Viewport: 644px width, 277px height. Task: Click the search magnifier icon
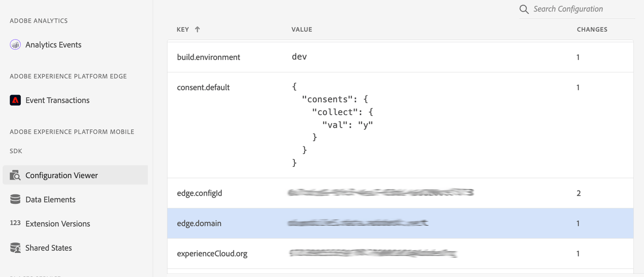524,10
